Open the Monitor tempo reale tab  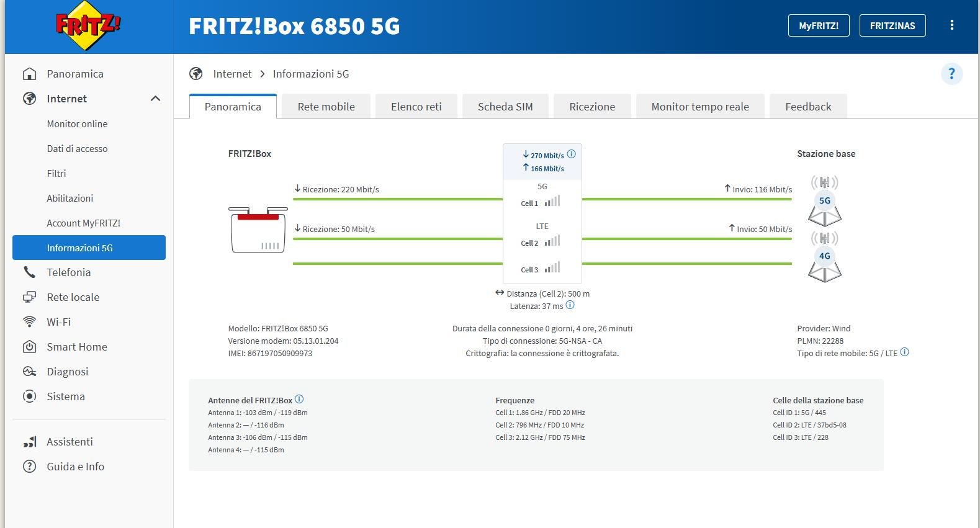699,107
